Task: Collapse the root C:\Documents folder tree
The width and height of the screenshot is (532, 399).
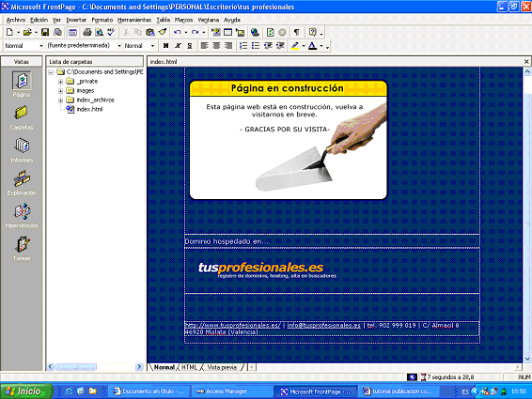Action: pos(51,72)
